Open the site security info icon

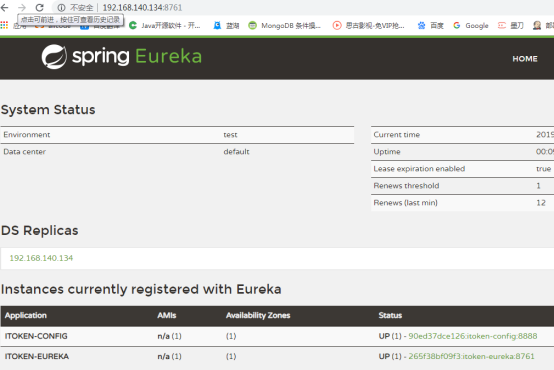coord(61,7)
